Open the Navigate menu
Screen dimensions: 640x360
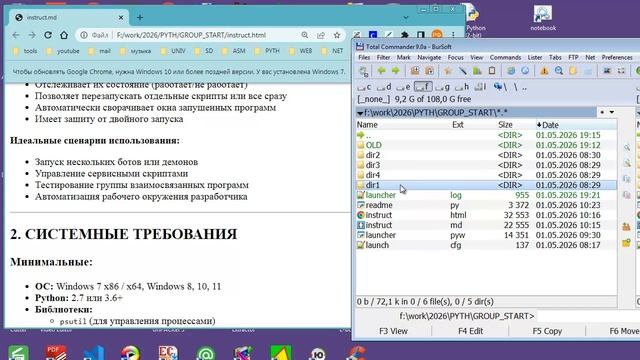(429, 58)
